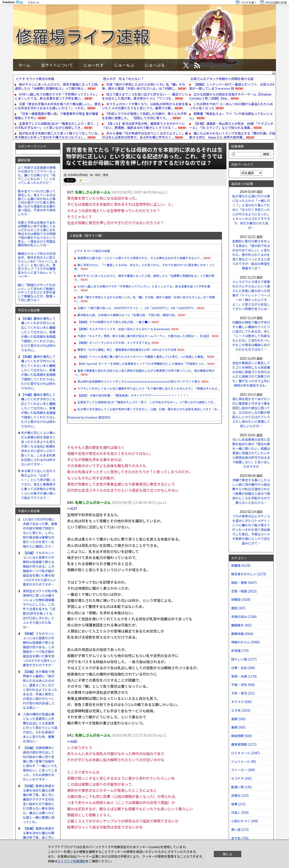
Task: Click the livedoor Blog logo
Action: coord(13,2)
